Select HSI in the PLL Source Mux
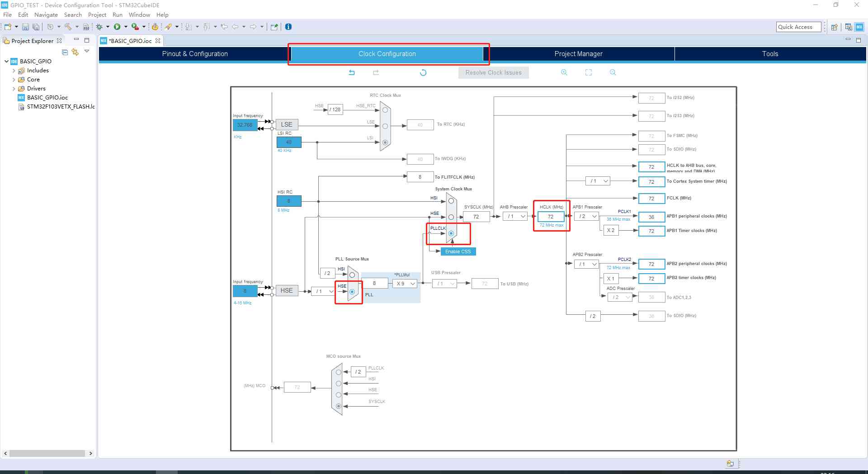Screen dimensions: 868x474 pyautogui.click(x=352, y=275)
